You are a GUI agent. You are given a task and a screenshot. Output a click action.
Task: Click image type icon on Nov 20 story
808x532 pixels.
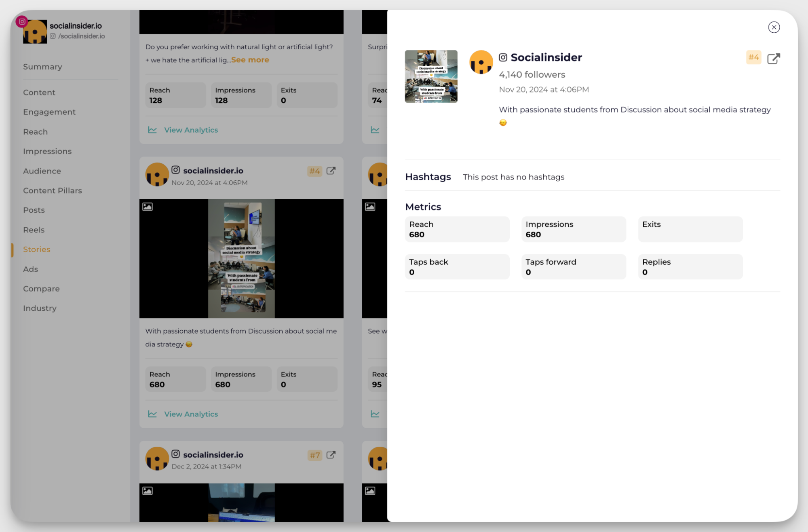tap(148, 207)
